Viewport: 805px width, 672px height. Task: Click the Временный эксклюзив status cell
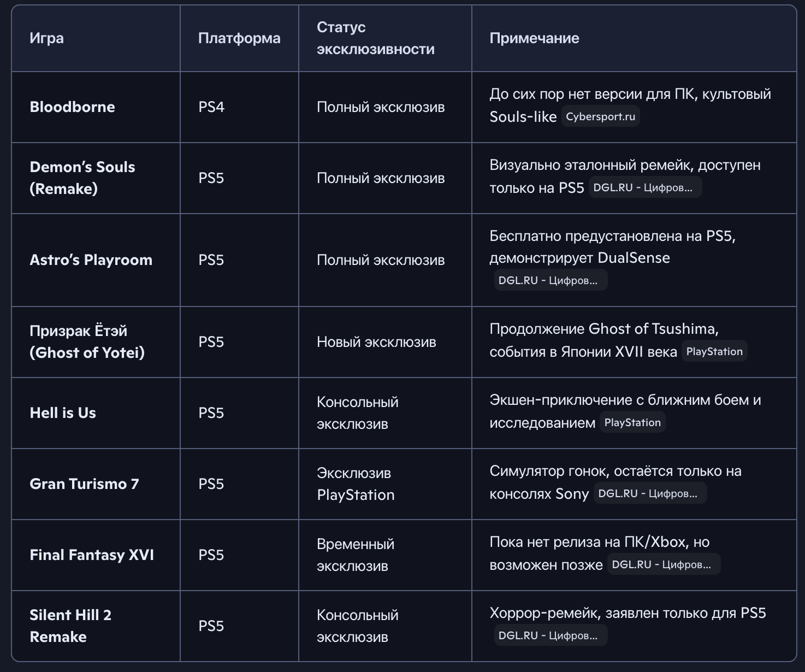tap(356, 555)
